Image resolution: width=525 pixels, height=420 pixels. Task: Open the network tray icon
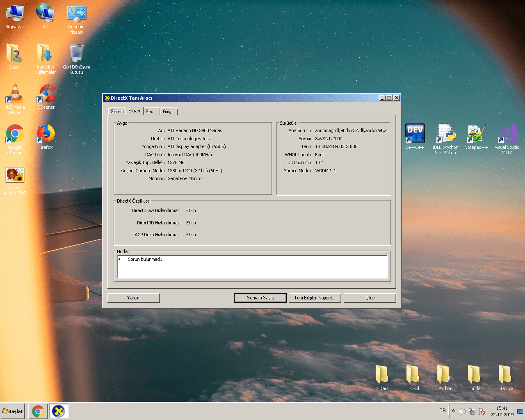coord(472,411)
